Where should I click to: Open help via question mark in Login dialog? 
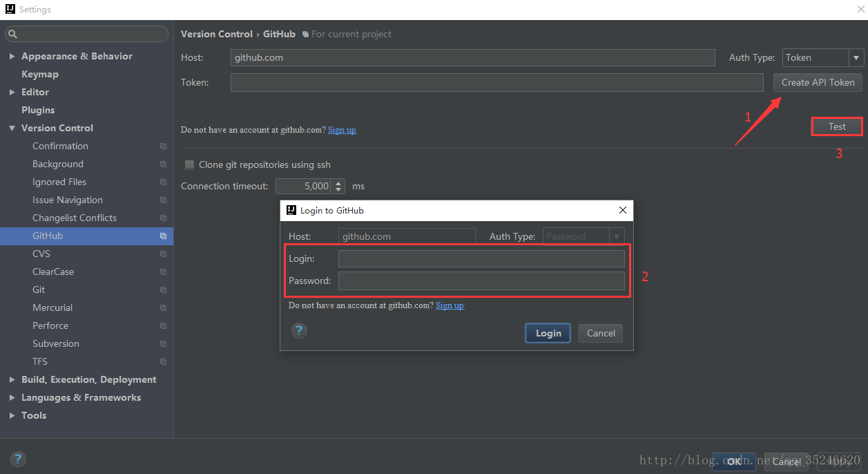[299, 330]
